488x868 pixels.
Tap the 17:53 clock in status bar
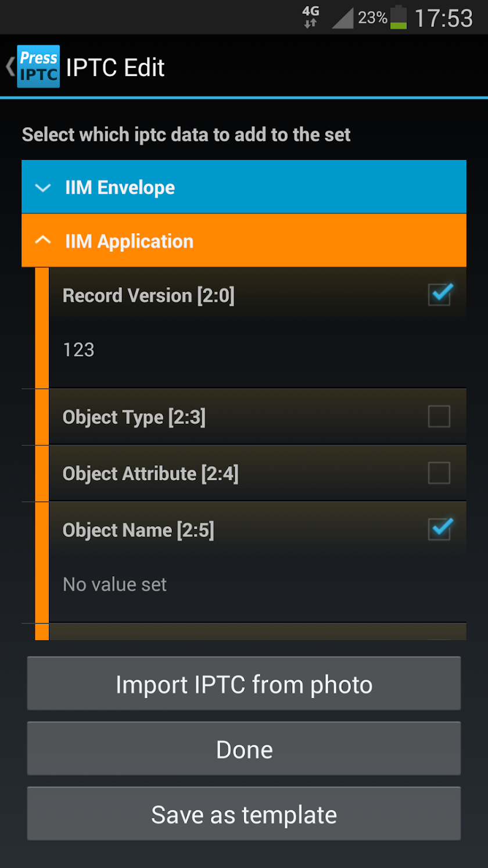[x=444, y=18]
